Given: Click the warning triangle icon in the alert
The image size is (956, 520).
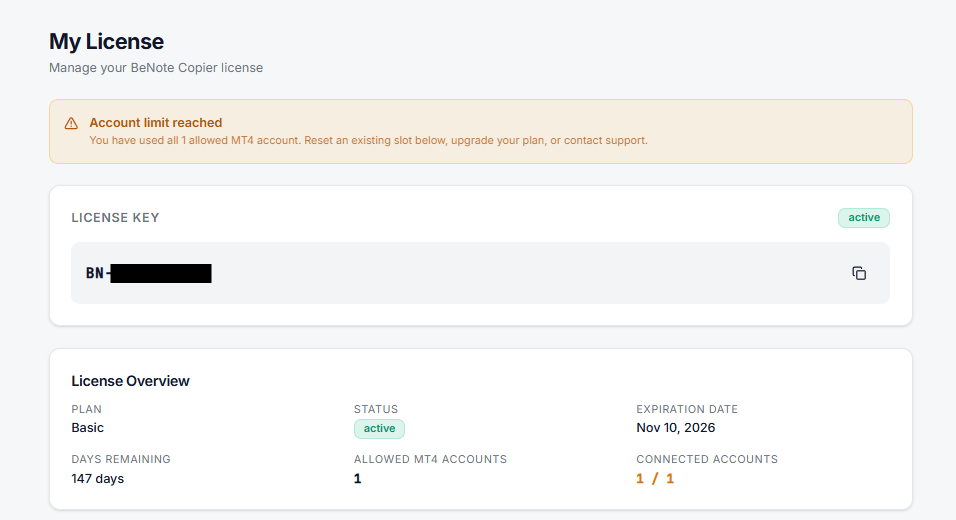Looking at the screenshot, I should click(x=71, y=123).
